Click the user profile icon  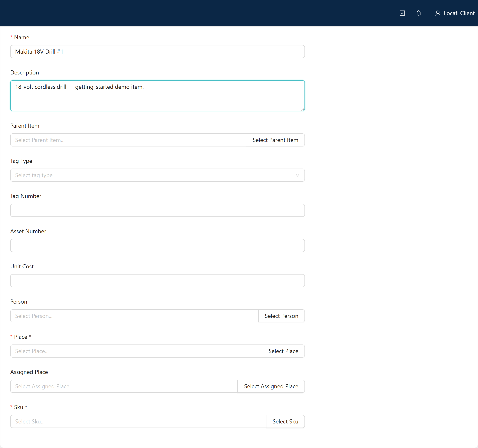pos(438,13)
